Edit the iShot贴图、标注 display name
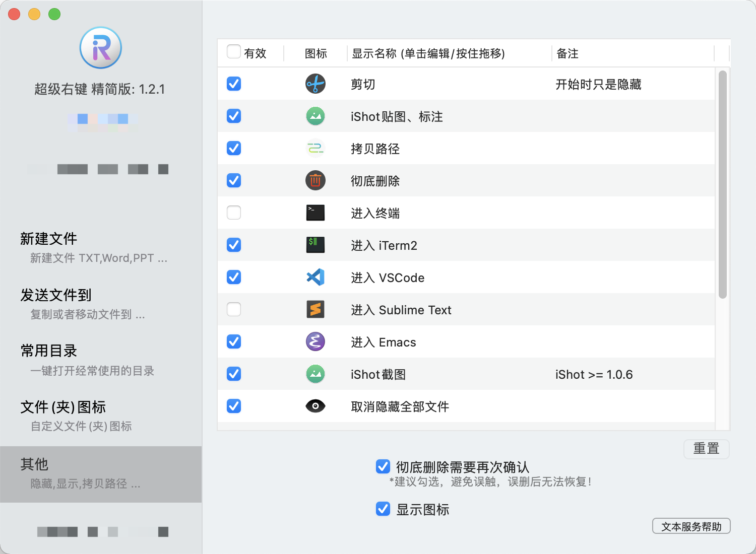 (x=397, y=116)
